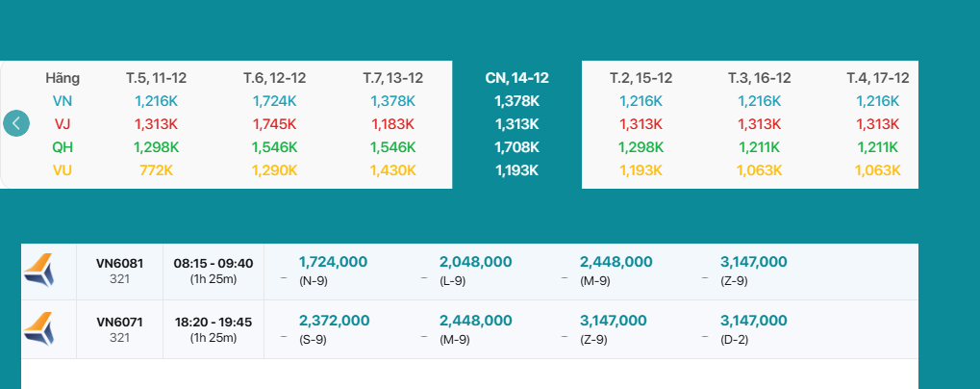Click the VN6081 flight number
980x389 pixels.
[x=119, y=263]
